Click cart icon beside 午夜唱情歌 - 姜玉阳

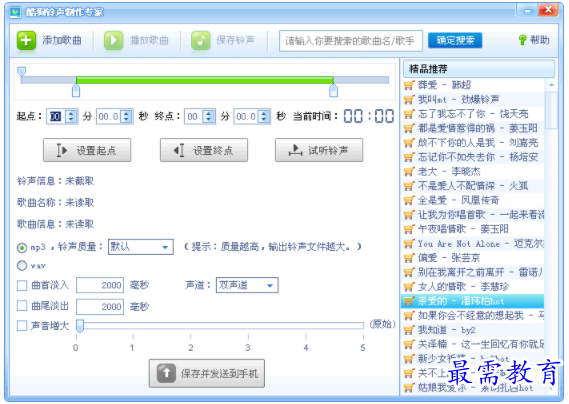[409, 229]
